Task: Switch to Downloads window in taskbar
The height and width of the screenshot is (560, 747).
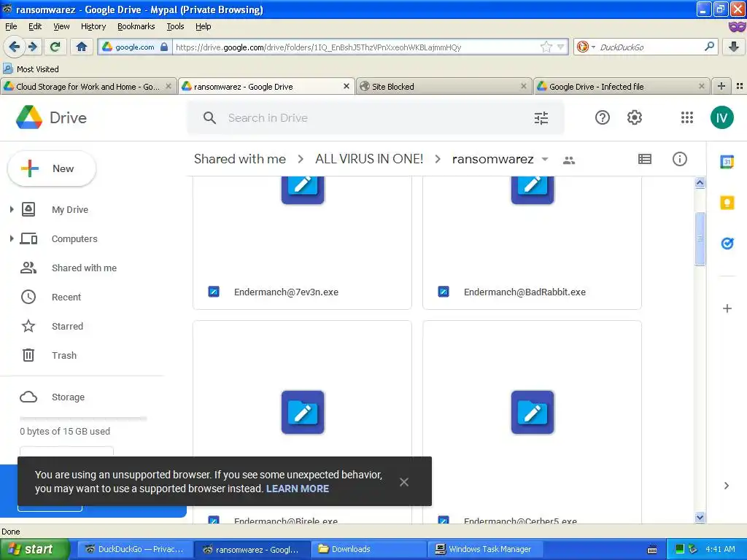Action: pyautogui.click(x=368, y=549)
